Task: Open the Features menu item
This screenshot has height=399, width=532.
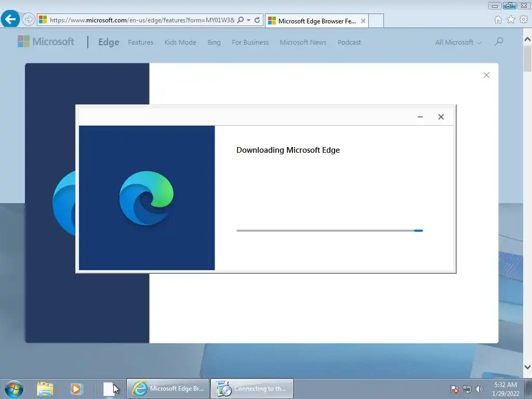Action: 140,43
